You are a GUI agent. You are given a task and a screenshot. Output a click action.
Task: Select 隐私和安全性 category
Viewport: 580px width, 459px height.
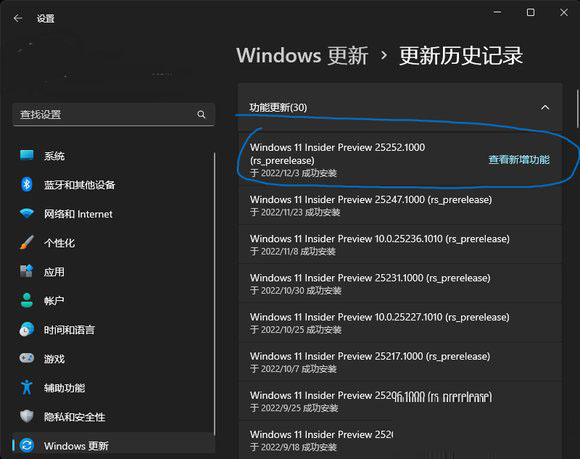coord(113,417)
